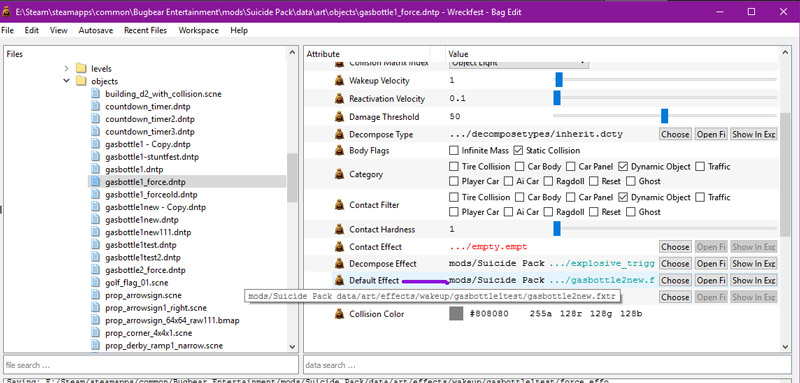Click Choose for Decompose Type

click(675, 134)
